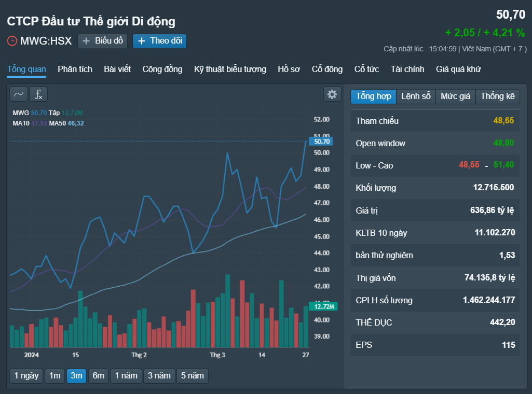Set chart range to 6m
The height and width of the screenshot is (394, 532).
tap(99, 376)
